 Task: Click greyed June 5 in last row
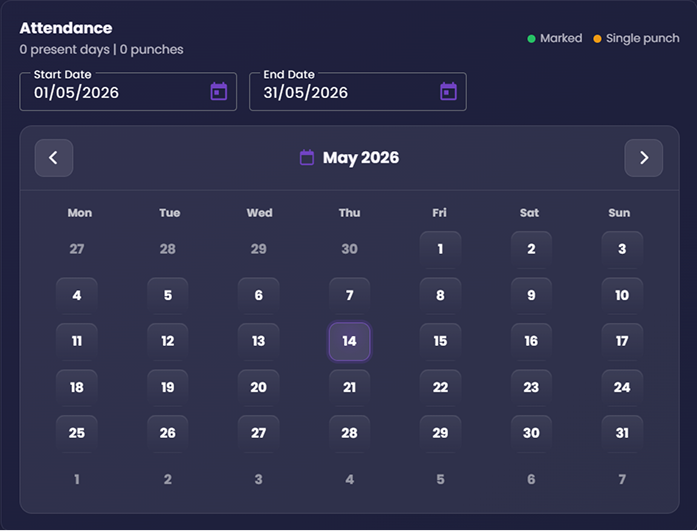[x=440, y=480]
